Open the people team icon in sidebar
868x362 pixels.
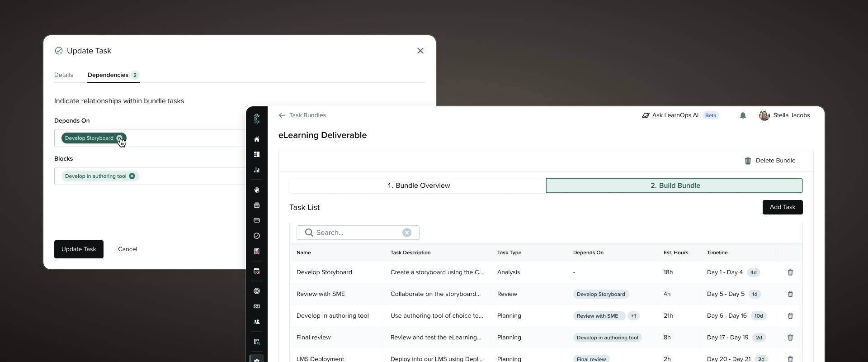point(257,322)
